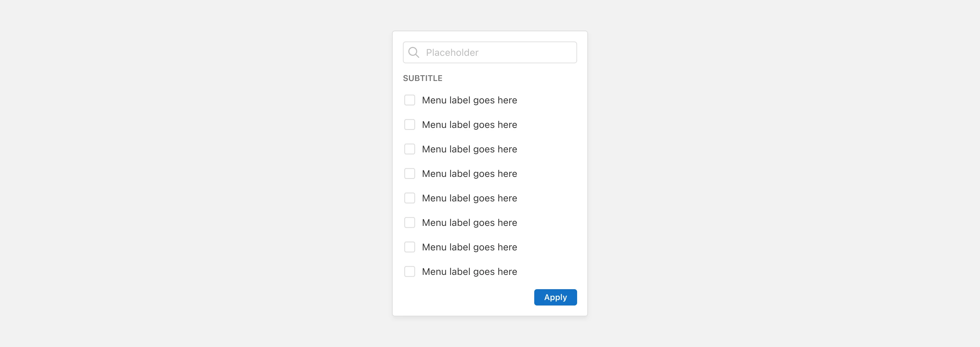The image size is (980, 347).
Task: Check the seventh menu item's checkbox
Action: tap(409, 247)
